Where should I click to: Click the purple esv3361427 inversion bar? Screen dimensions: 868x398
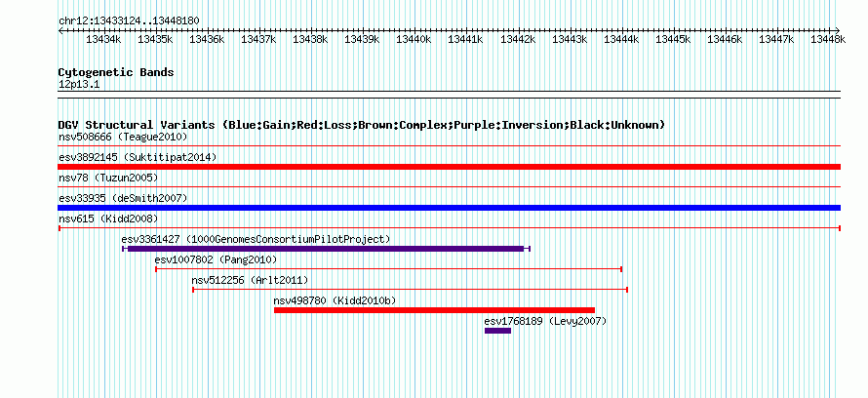pos(326,249)
